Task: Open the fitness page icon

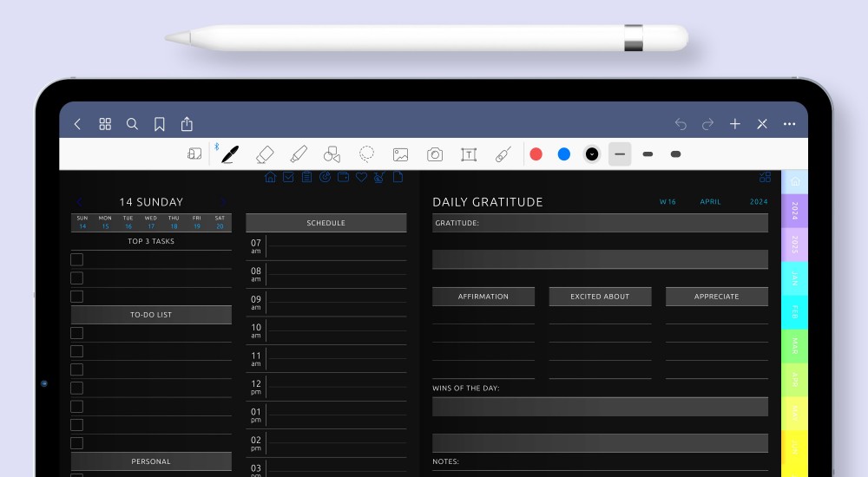Action: tap(379, 177)
